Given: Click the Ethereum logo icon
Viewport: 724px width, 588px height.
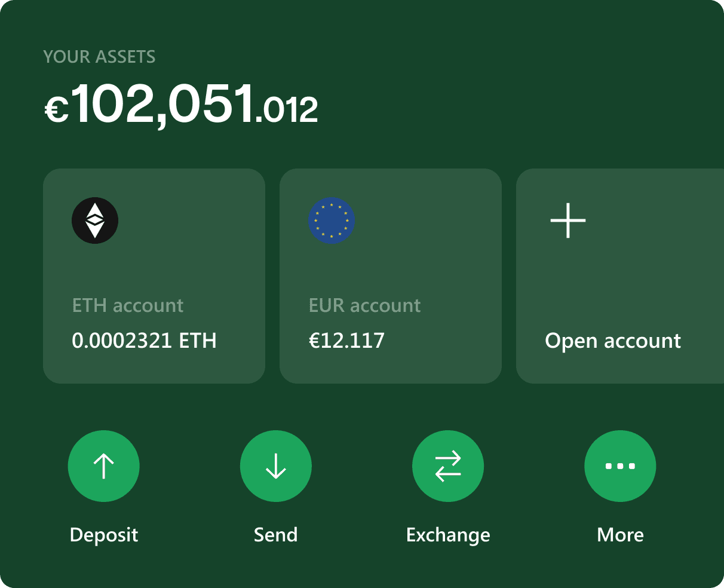Looking at the screenshot, I should (x=95, y=220).
